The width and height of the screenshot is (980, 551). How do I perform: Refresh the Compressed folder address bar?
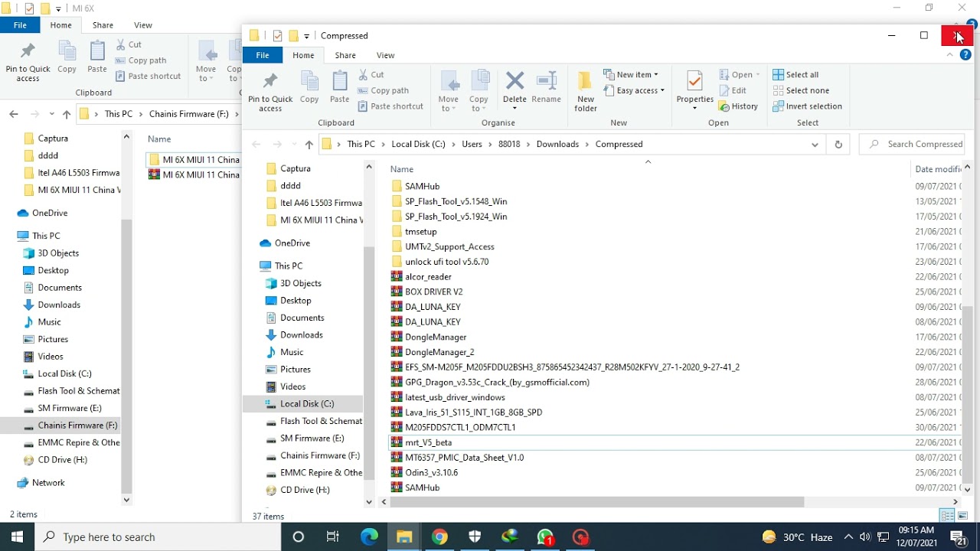coord(838,144)
